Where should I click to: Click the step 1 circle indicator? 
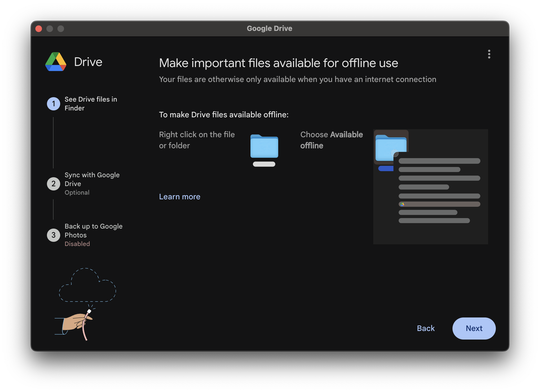[54, 104]
